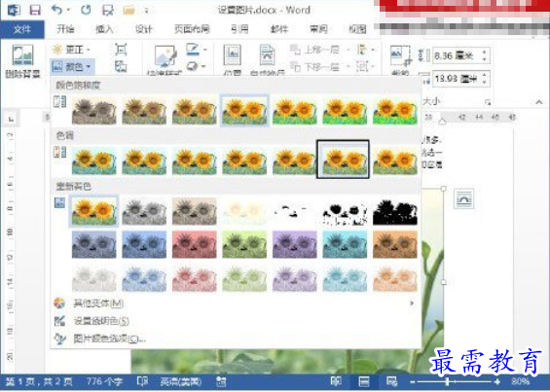The width and height of the screenshot is (550, 392).
Task: Click the height field showing 8.36 厘米
Action: pos(460,55)
